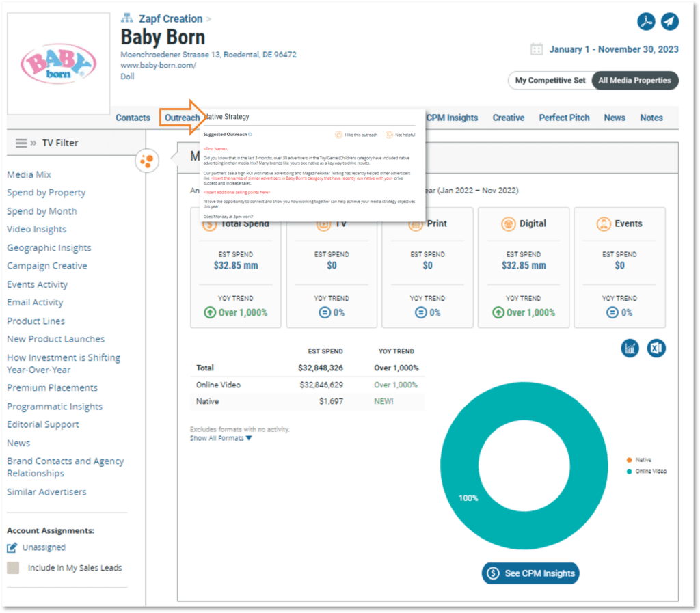Click Native legend orange swatch
The height and width of the screenshot is (613, 700).
[629, 460]
